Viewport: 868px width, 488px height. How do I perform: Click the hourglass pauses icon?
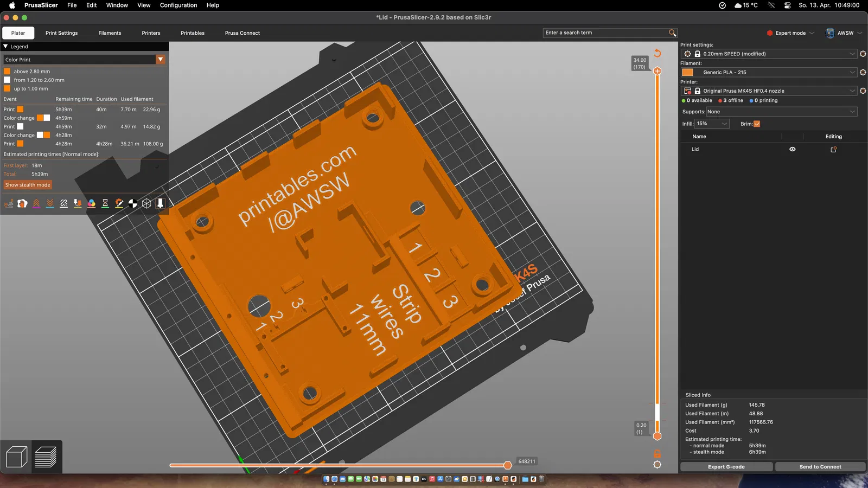pyautogui.click(x=105, y=203)
